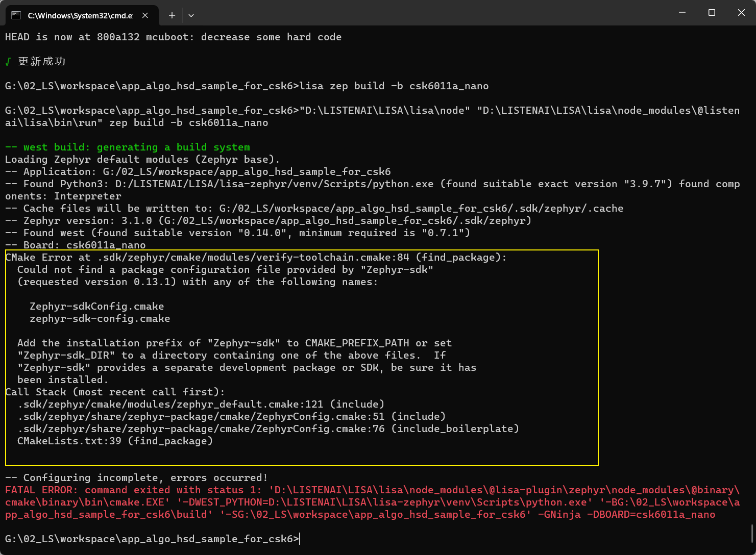Click 'Loading Zephyr default modules' line

(142, 159)
